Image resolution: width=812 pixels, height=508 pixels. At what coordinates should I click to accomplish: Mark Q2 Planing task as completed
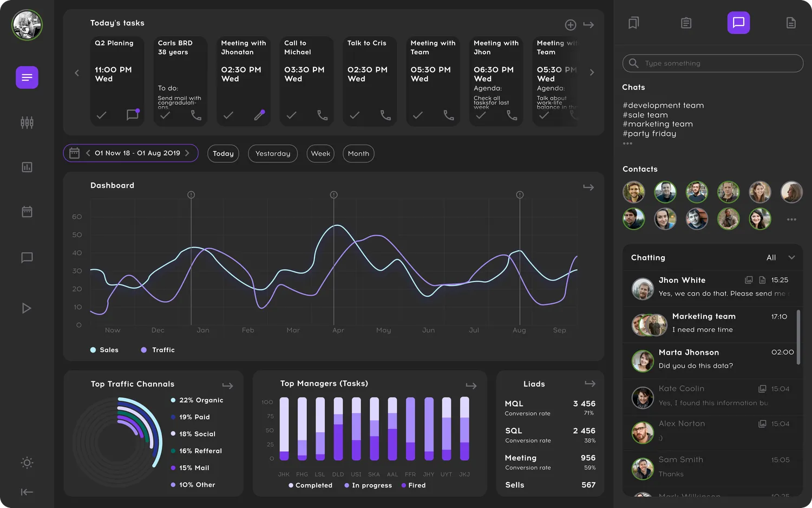[x=101, y=115]
